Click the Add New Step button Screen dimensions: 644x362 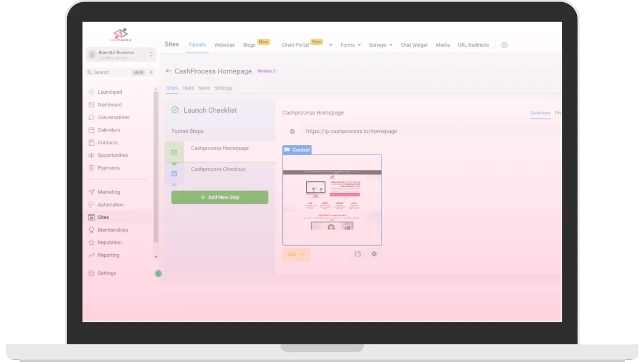(x=219, y=197)
